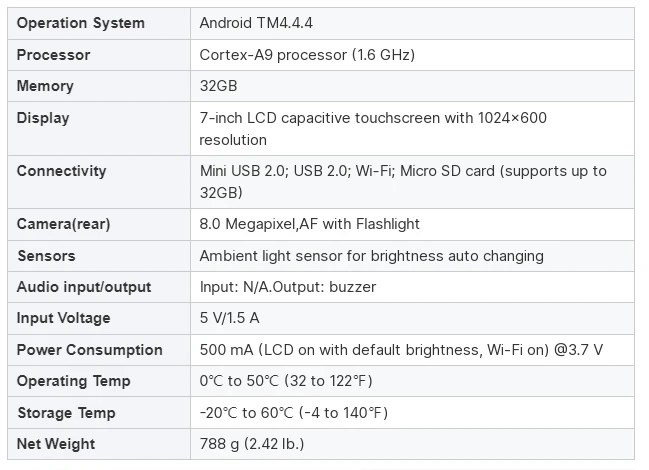This screenshot has width=649, height=470.
Task: Click the Display row header
Action: click(43, 118)
